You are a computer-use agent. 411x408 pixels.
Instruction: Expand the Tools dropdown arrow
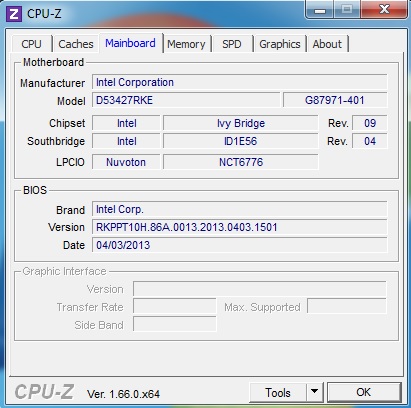314,392
